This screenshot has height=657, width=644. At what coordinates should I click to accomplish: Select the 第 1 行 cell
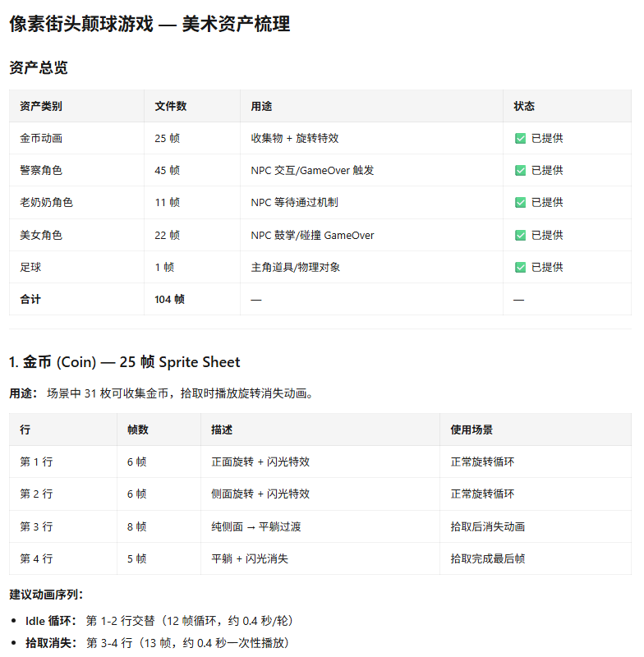[63, 462]
